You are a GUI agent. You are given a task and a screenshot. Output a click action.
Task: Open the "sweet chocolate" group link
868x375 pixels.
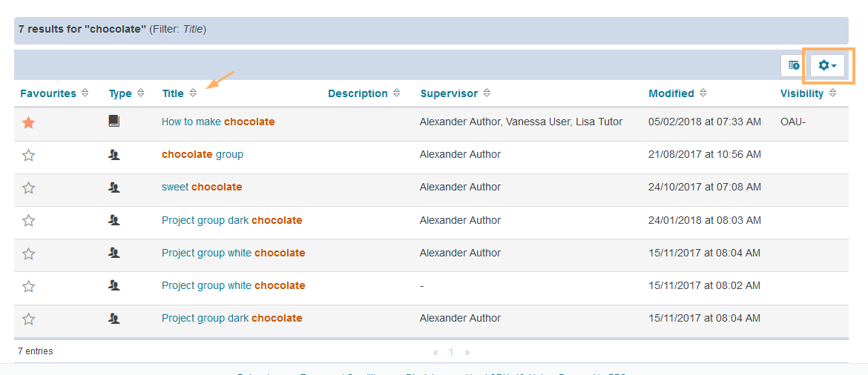[x=202, y=187]
